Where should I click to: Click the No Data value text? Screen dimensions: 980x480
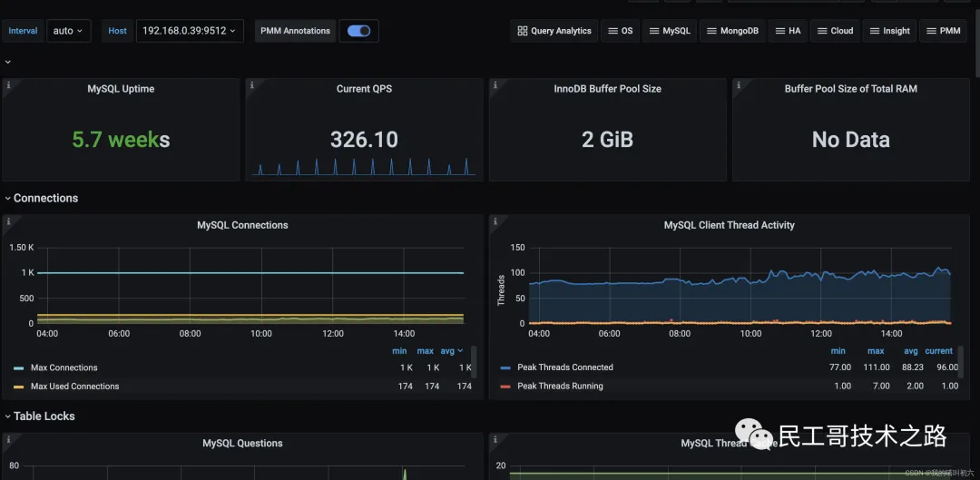click(850, 140)
